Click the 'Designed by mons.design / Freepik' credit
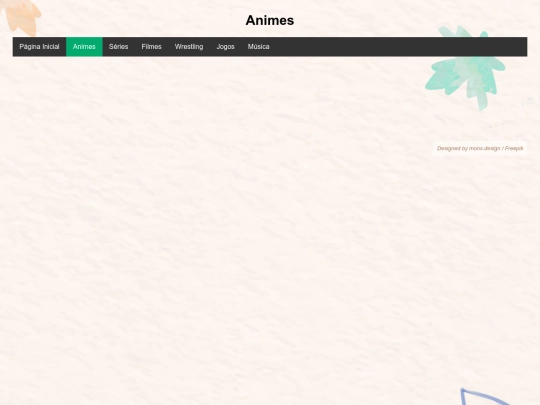Screen dimensions: 540x405 pyautogui.click(x=480, y=148)
